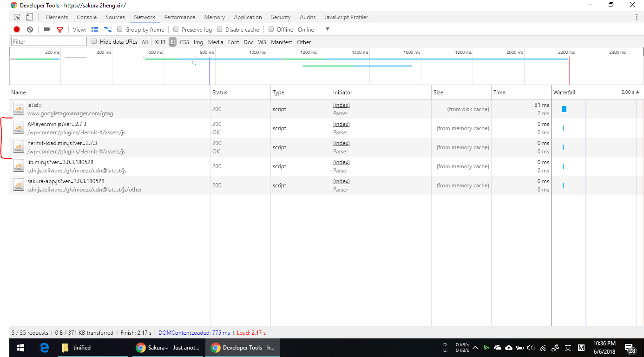Filter requests by XHR type
This screenshot has width=644, height=357.
click(x=160, y=42)
